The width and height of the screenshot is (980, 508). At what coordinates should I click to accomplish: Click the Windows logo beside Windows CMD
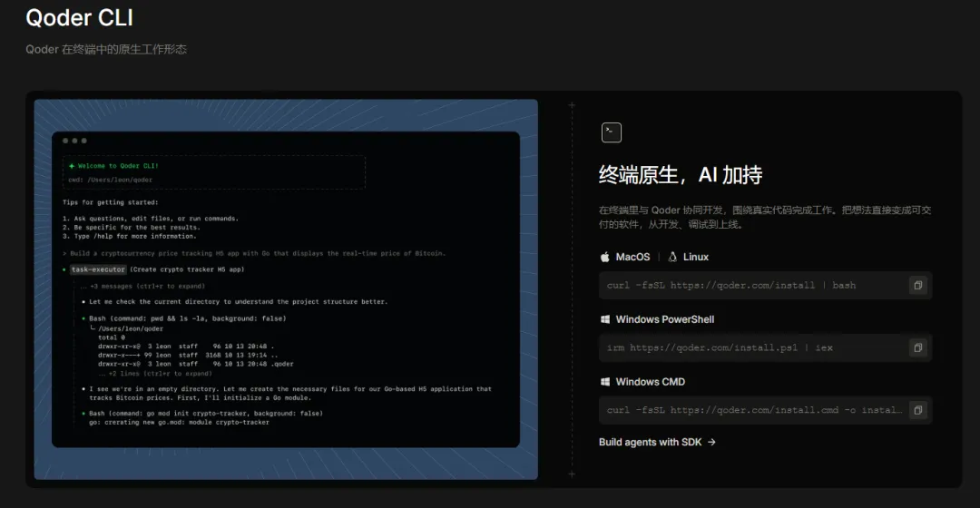point(605,382)
